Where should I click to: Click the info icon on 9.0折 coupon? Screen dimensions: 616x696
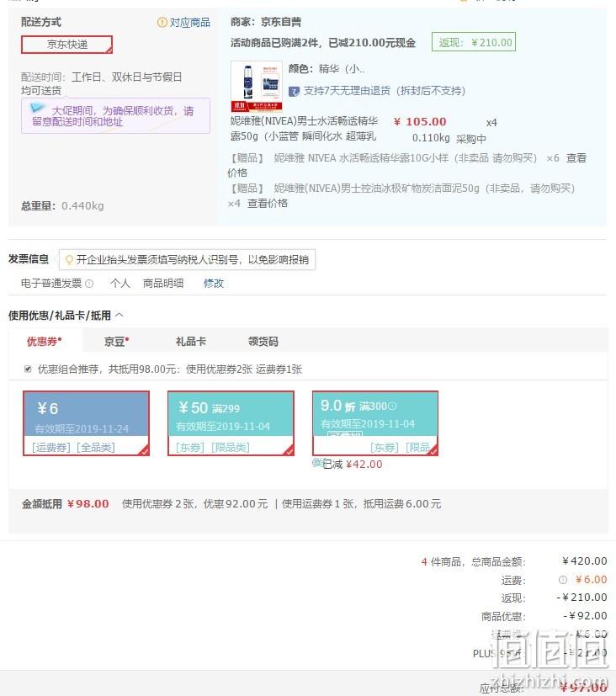pyautogui.click(x=392, y=406)
